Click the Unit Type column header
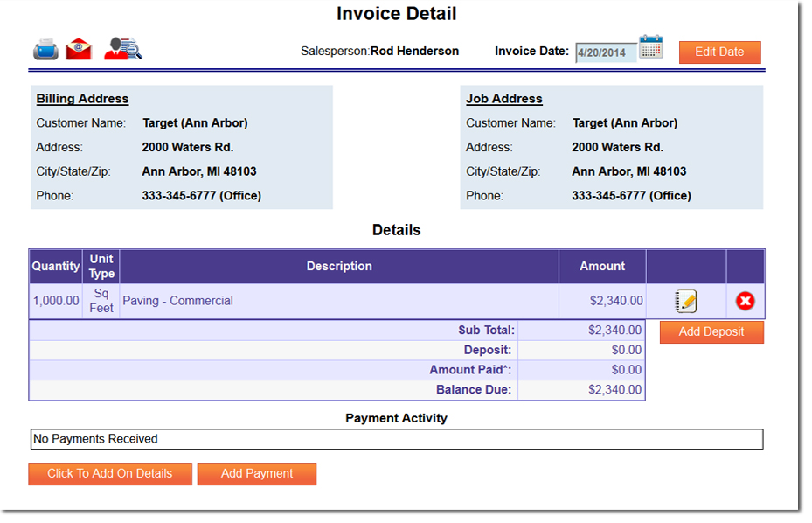812x523 pixels. [101, 267]
